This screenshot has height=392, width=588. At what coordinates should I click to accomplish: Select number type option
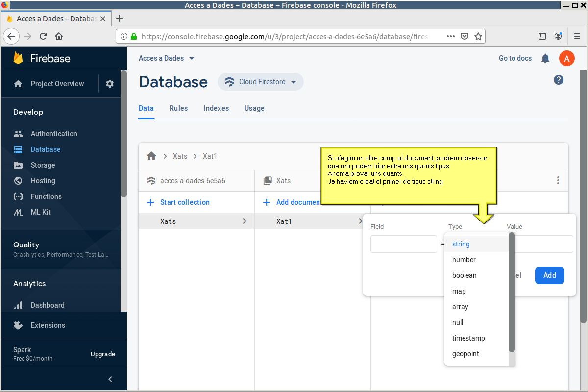(476, 260)
